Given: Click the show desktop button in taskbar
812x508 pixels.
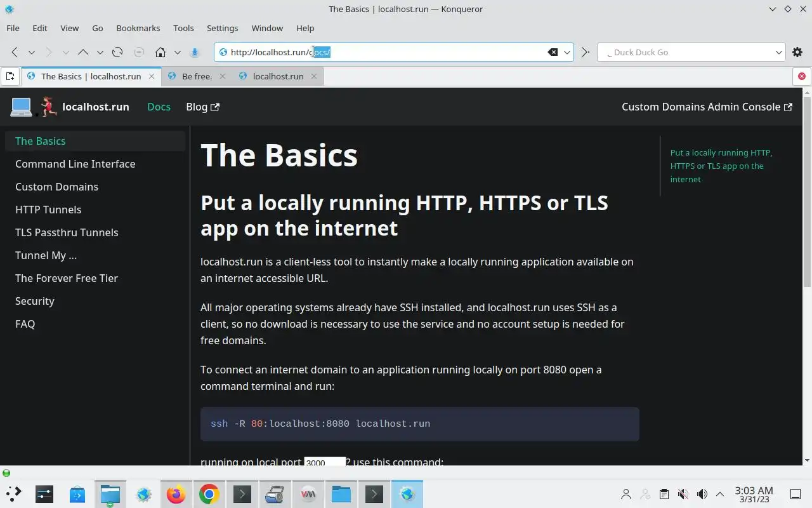Looking at the screenshot, I should pos(795,494).
